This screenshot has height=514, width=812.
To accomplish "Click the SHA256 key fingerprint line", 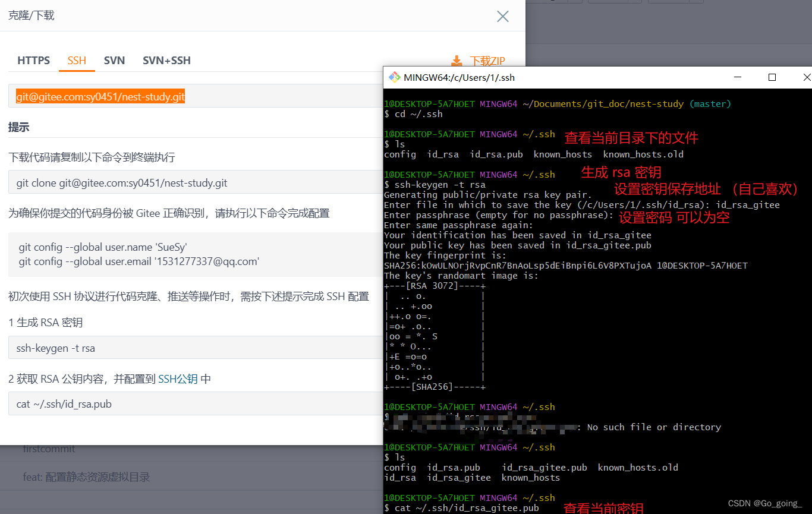I will 566,266.
